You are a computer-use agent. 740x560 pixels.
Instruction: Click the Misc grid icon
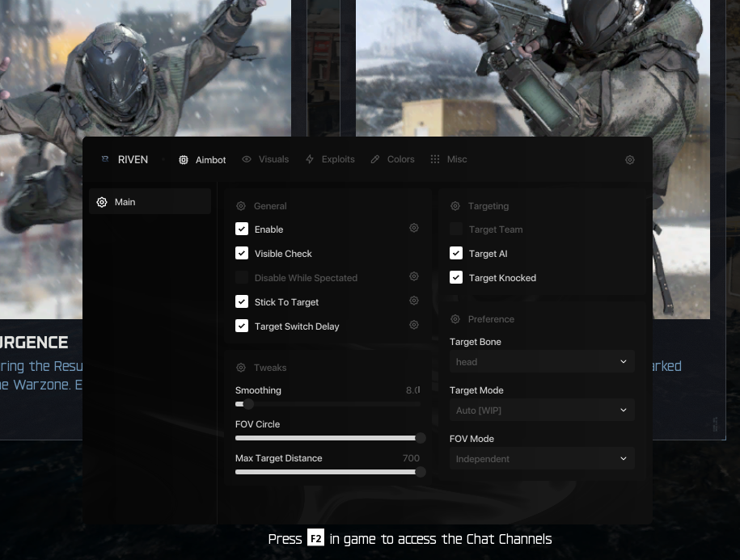[434, 159]
